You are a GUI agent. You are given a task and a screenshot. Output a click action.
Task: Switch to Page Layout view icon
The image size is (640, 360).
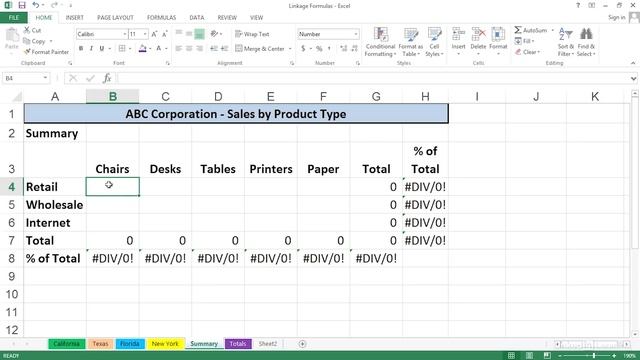point(529,356)
